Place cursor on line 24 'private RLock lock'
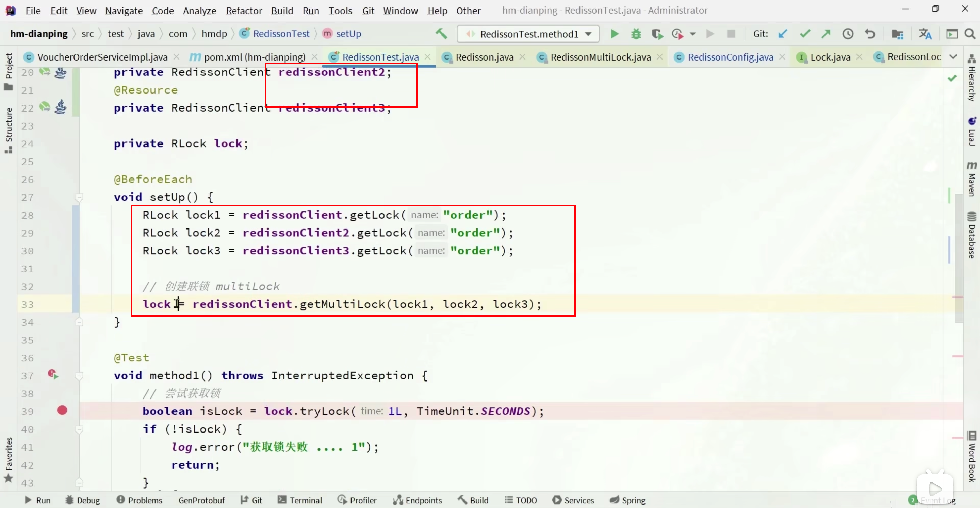The height and width of the screenshot is (508, 980). (181, 144)
